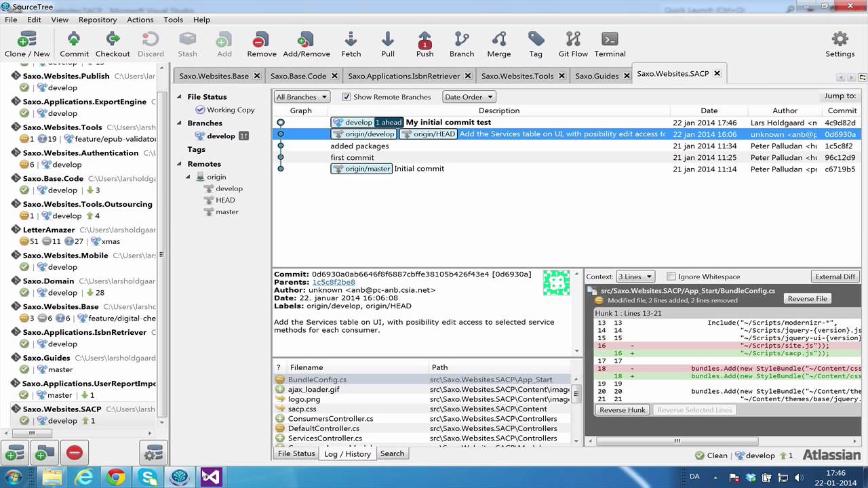Switch to the Search tab at bottom
The width and height of the screenshot is (868, 488).
392,453
